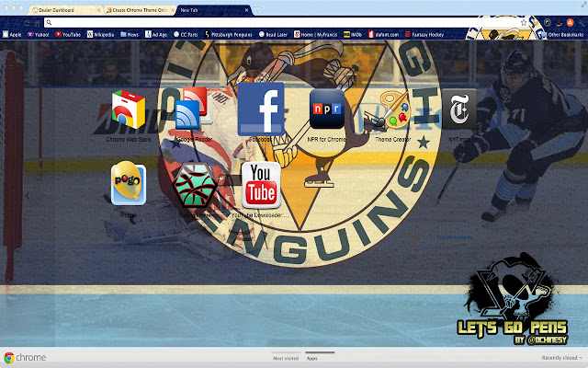Show the Most visited section
Image resolution: width=588 pixels, height=368 pixels.
286,358
